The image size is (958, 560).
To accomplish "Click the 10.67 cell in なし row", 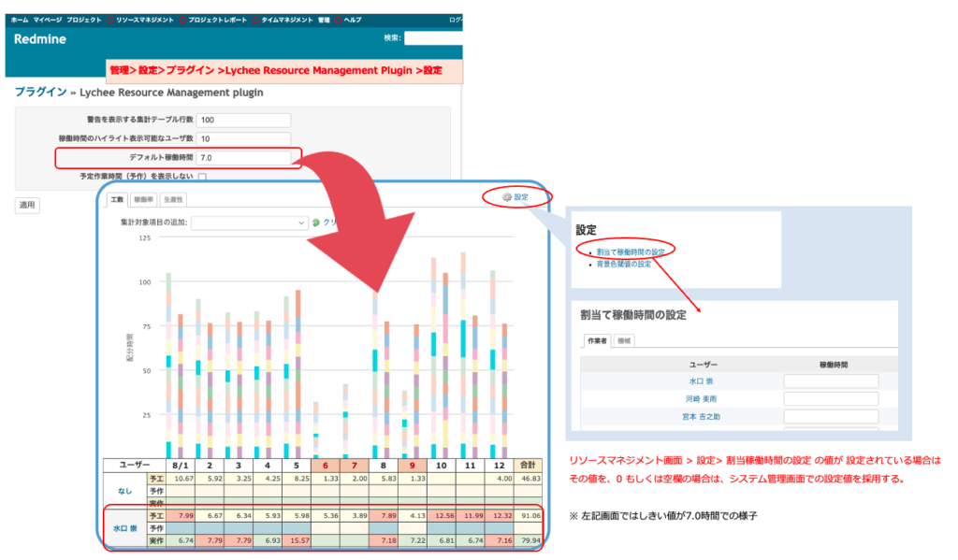I will pos(181,479).
